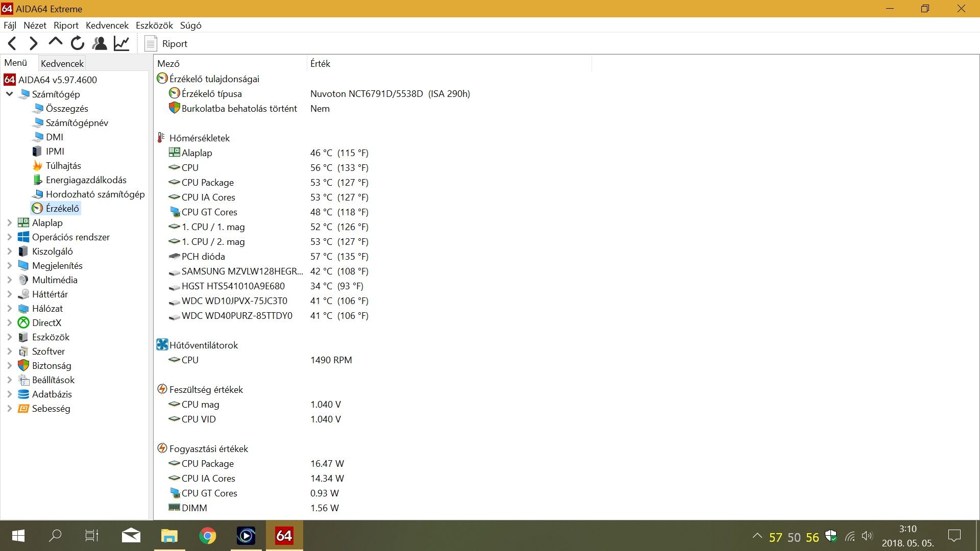The image size is (980, 551).
Task: Open the user report icon in the toolbar
Action: pyautogui.click(x=100, y=44)
